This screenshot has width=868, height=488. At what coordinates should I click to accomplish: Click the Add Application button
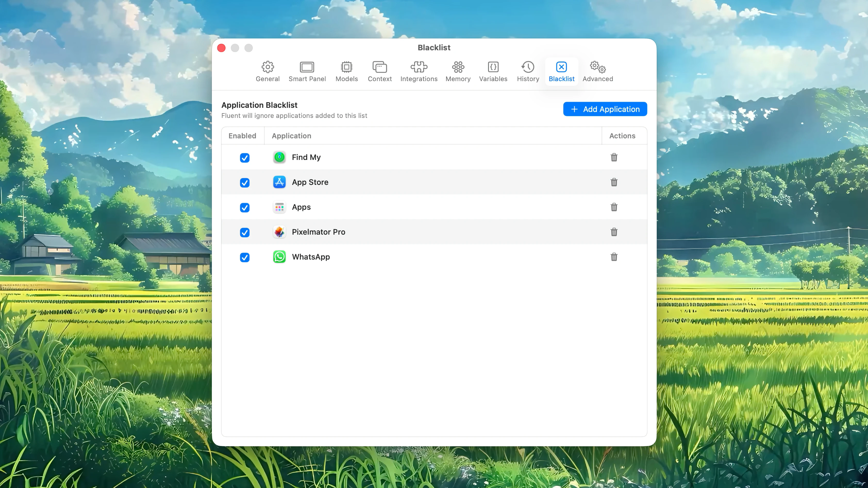(x=605, y=109)
